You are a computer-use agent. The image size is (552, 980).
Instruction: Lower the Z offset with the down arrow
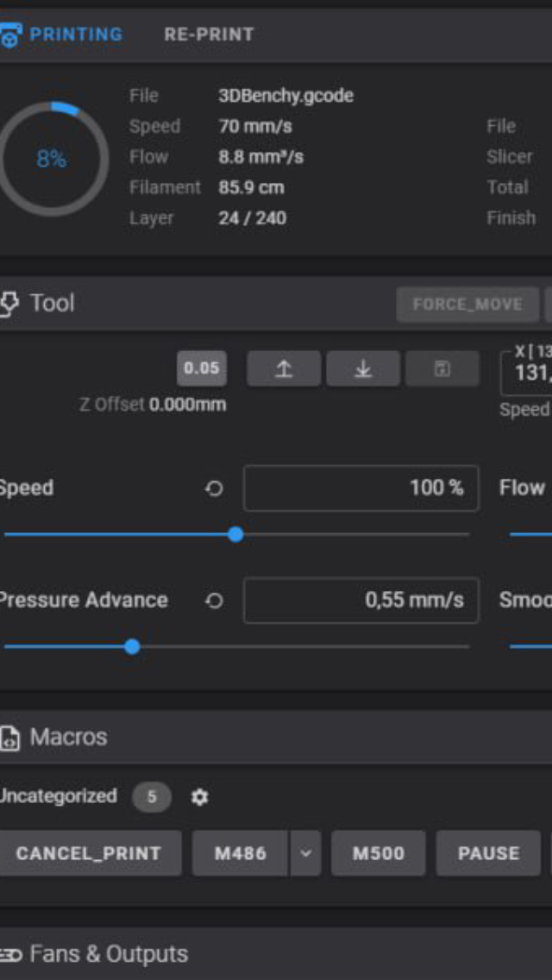363,368
